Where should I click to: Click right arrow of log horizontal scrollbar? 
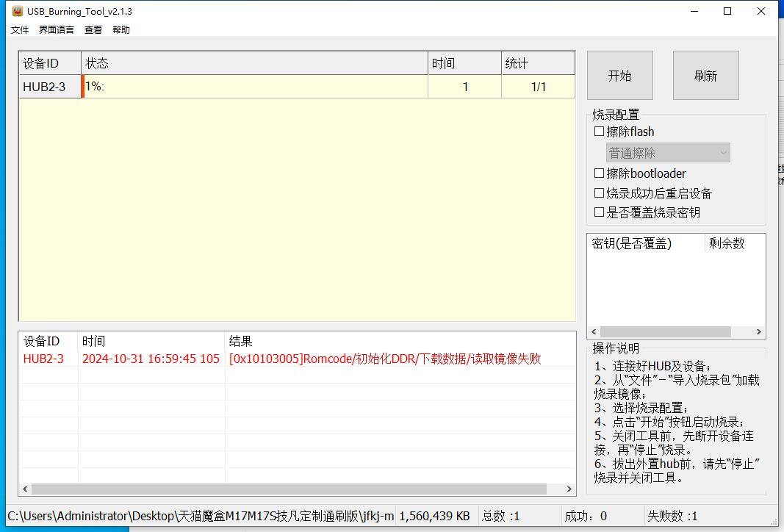(569, 489)
